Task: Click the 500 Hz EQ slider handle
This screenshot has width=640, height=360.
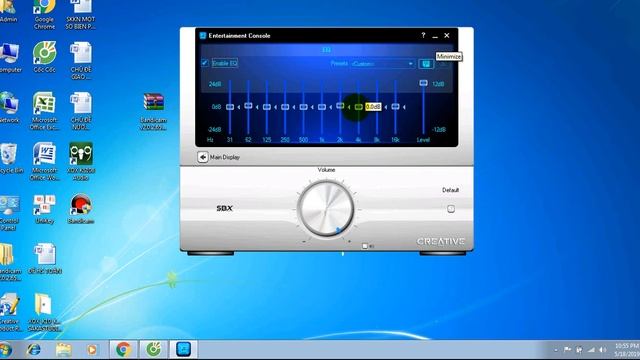Action: (303, 107)
